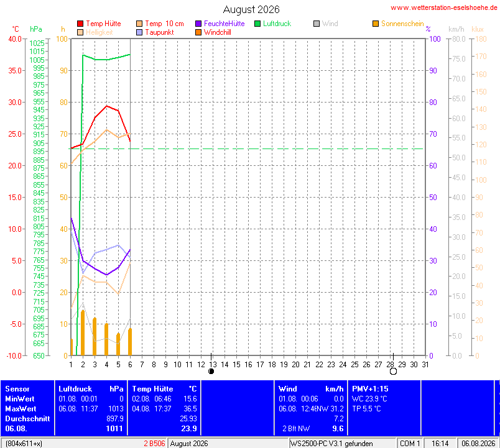The height and width of the screenshot is (448, 500).
Task: Click the Temp Hütte °C column header
Action: point(165,389)
